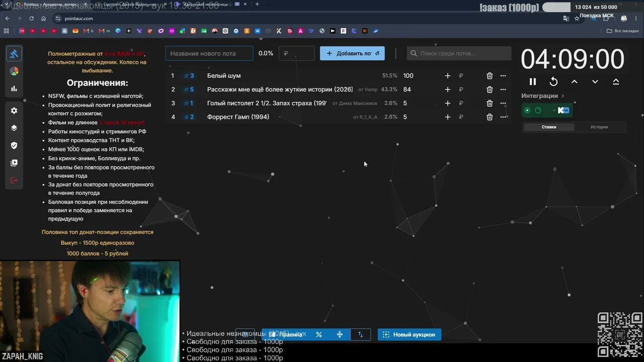Open more options for Белый шум
Screen dimensions: 644x362
click(503, 76)
